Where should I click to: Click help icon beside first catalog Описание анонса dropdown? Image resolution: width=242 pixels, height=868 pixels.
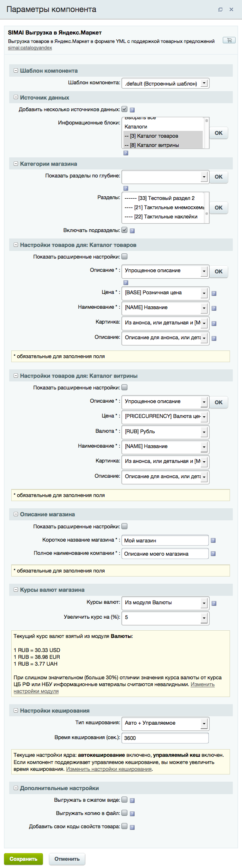[214, 338]
